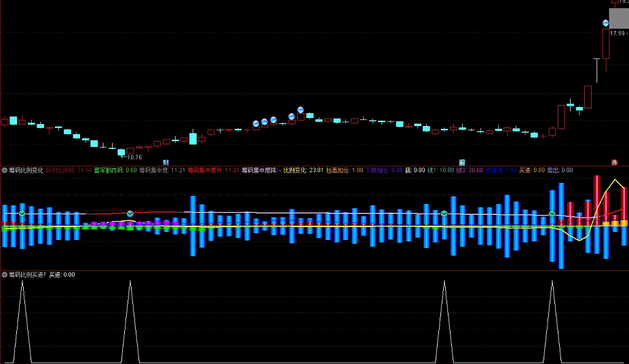
Task: Click the green 0.00 indicator label
Action: click(x=115, y=170)
